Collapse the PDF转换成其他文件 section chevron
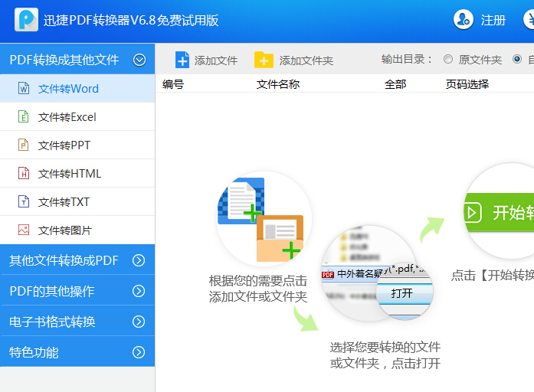This screenshot has height=392, width=534. point(139,60)
